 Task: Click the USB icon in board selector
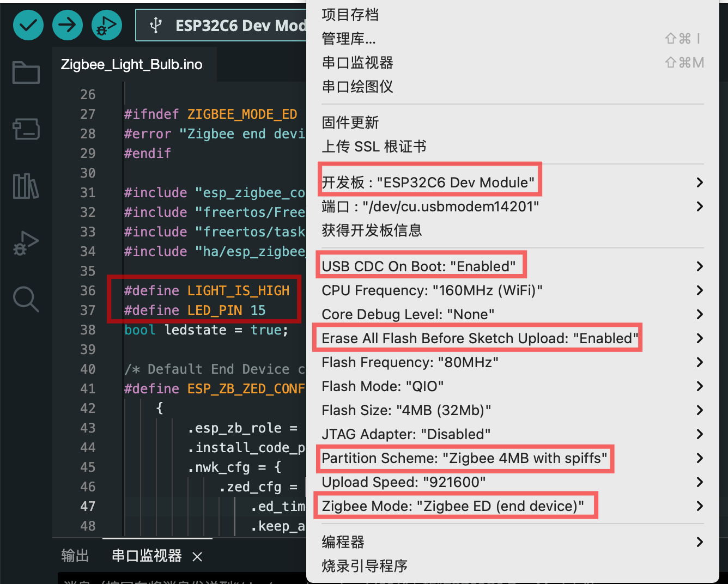(156, 25)
